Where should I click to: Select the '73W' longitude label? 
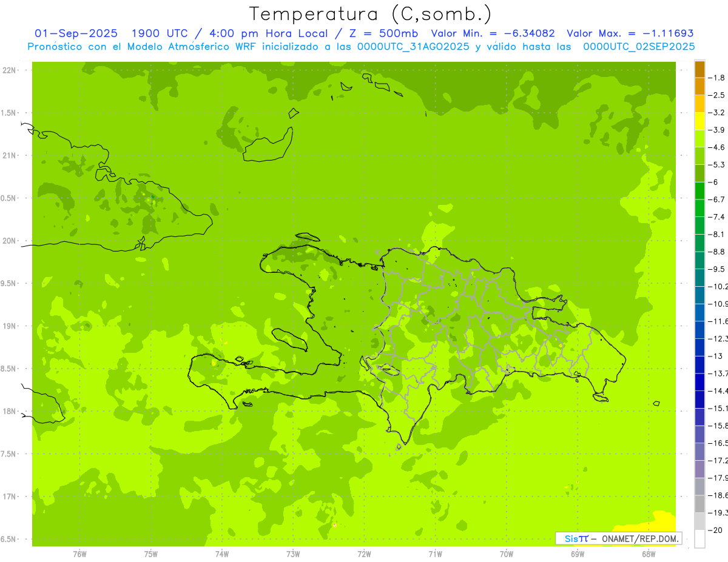[293, 554]
